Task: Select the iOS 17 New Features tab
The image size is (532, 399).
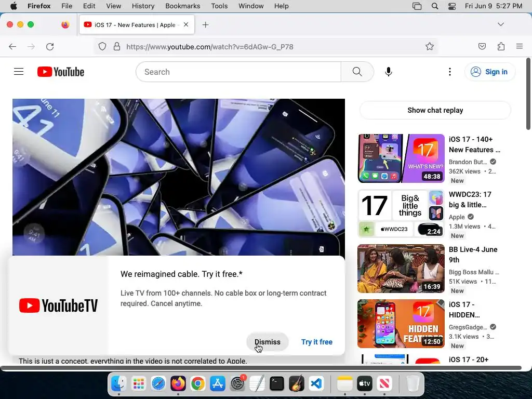Action: coord(137,24)
